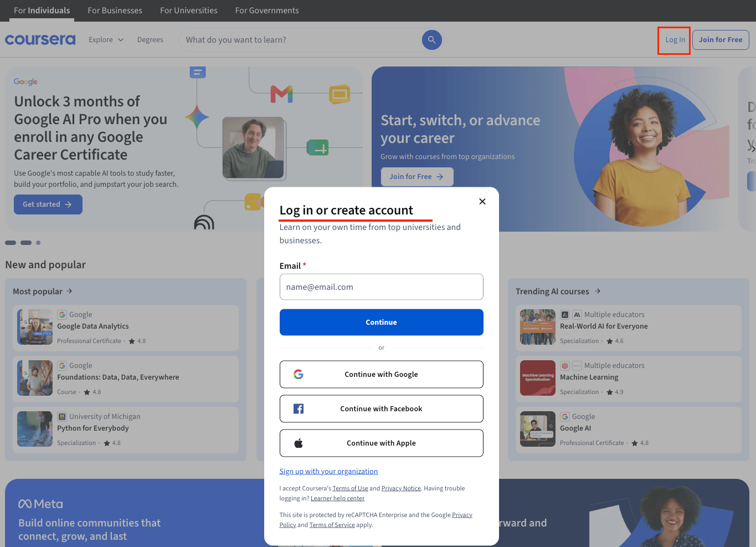Switch to For Individuals tab
756x547 pixels.
(x=42, y=11)
